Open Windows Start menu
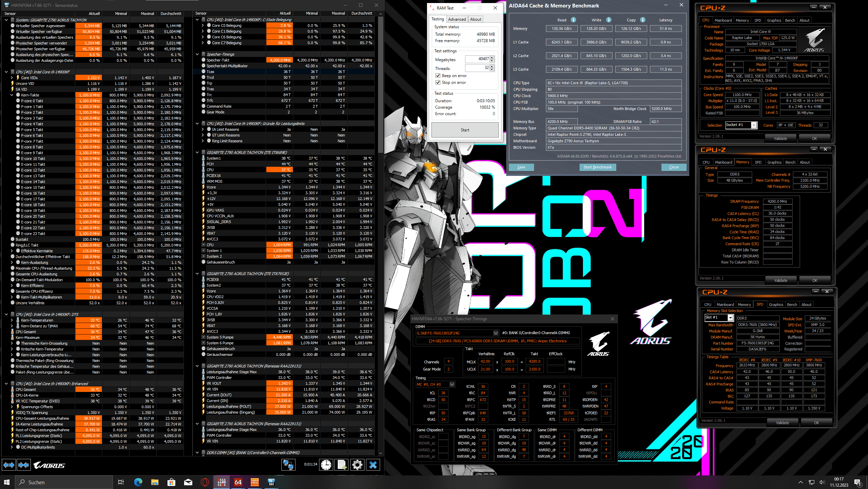The height and width of the screenshot is (489, 868). [7, 482]
